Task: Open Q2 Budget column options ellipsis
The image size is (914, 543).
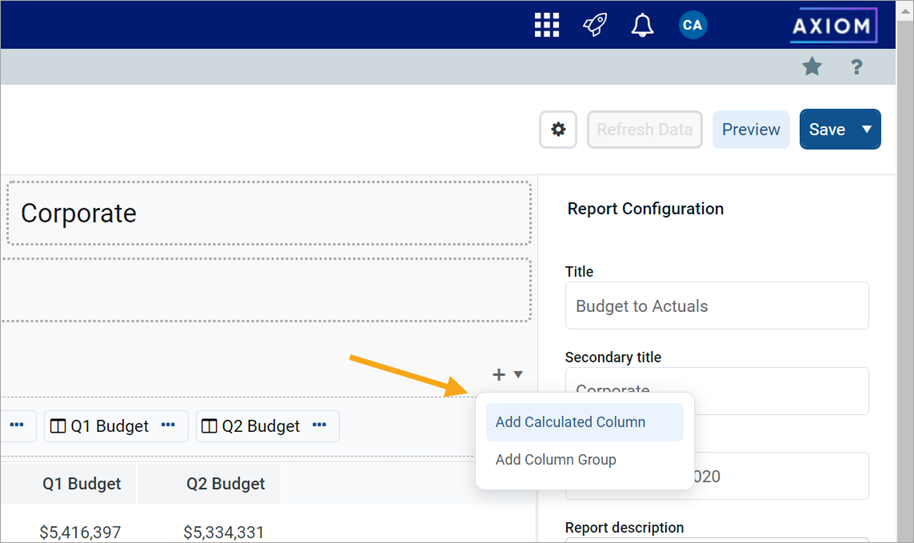Action: [319, 426]
